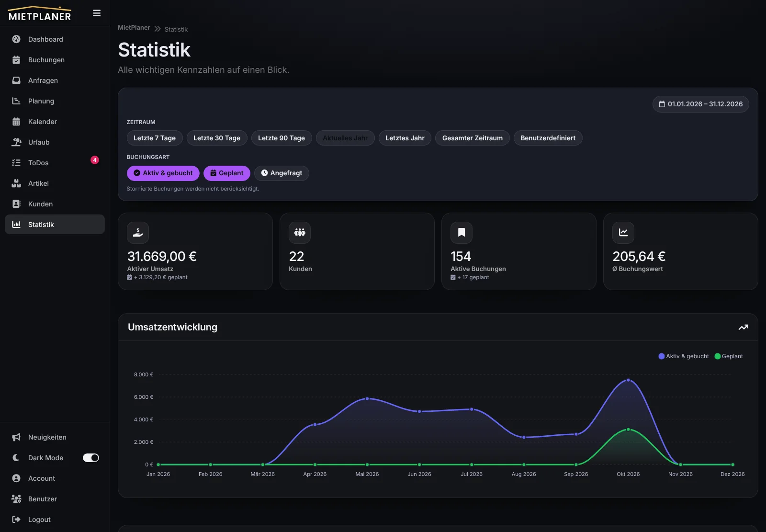The width and height of the screenshot is (766, 532).
Task: Select the Benutzerdefiniert custom range
Action: click(x=548, y=138)
